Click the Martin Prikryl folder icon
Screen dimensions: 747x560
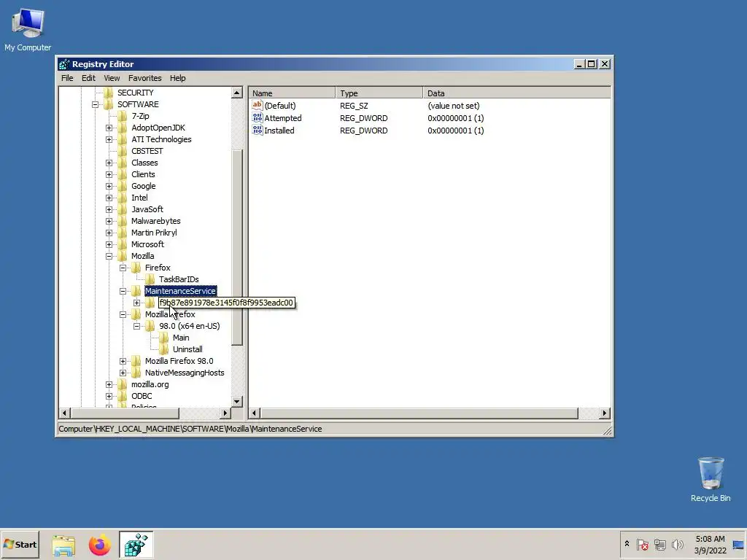click(x=123, y=233)
